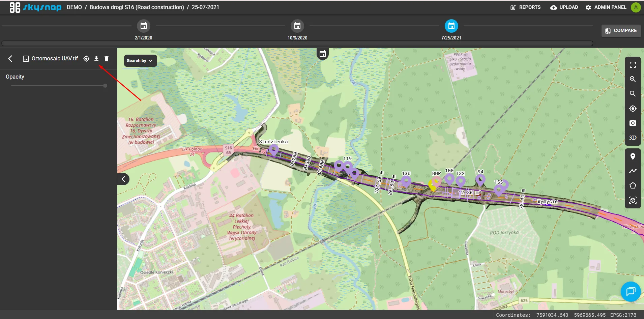Take a map screenshot with camera

tap(633, 123)
